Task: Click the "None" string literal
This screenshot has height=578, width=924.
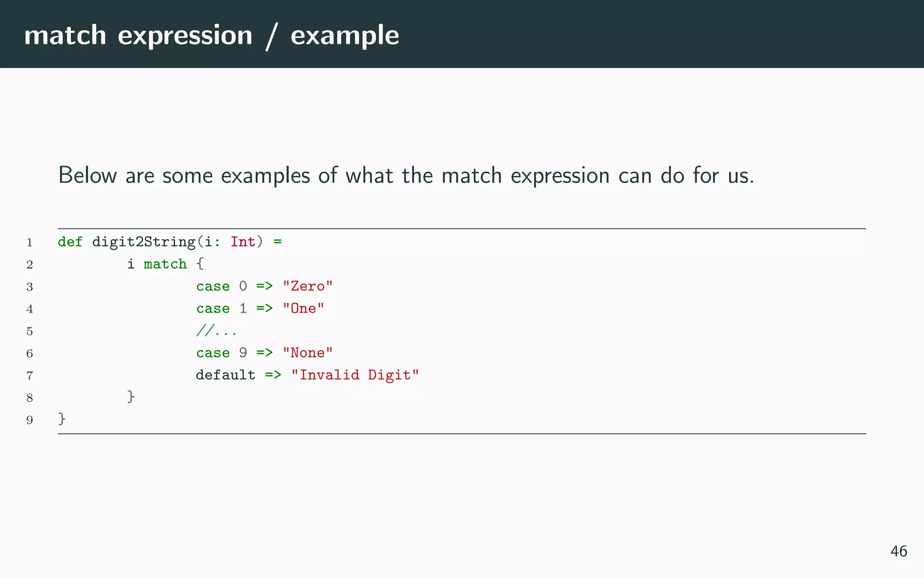Action: click(307, 353)
